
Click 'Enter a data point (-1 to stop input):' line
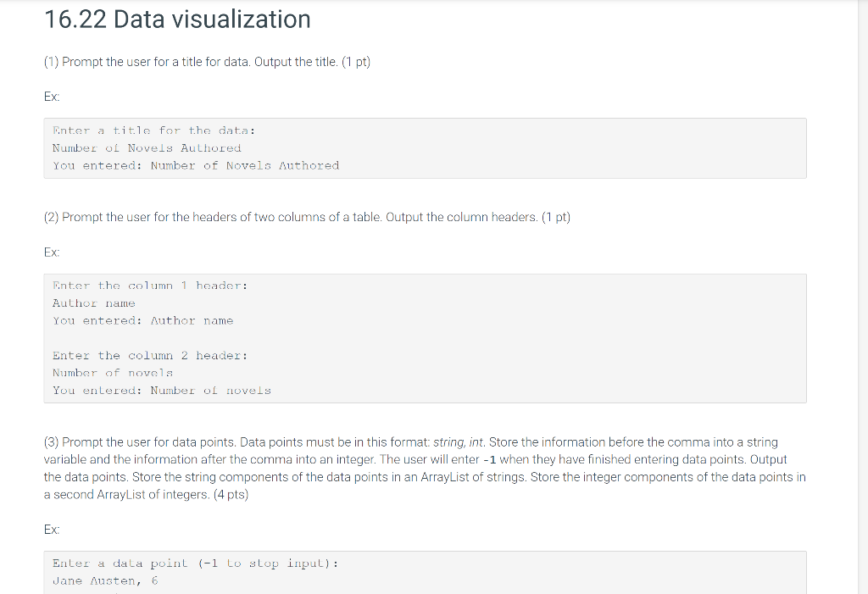196,563
